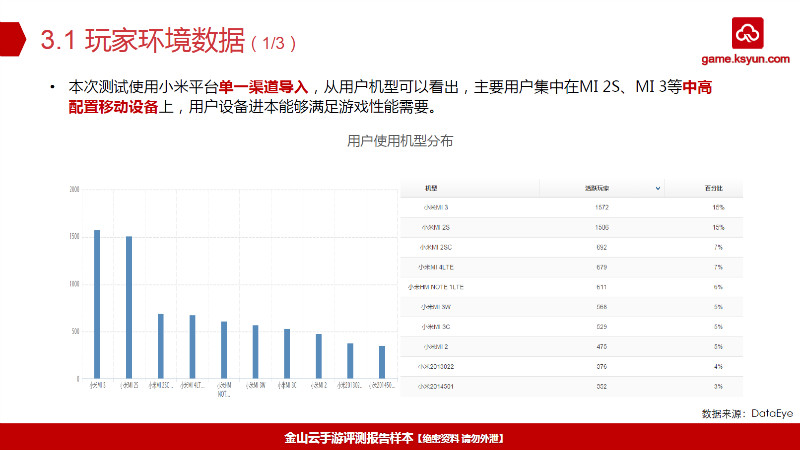Click the 活跃玩家 column header
Viewport: 800px width, 450px height.
click(x=597, y=188)
